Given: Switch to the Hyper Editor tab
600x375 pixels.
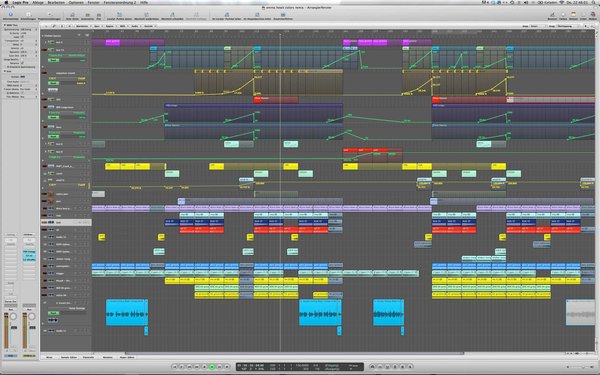Looking at the screenshot, I should coord(127,357).
